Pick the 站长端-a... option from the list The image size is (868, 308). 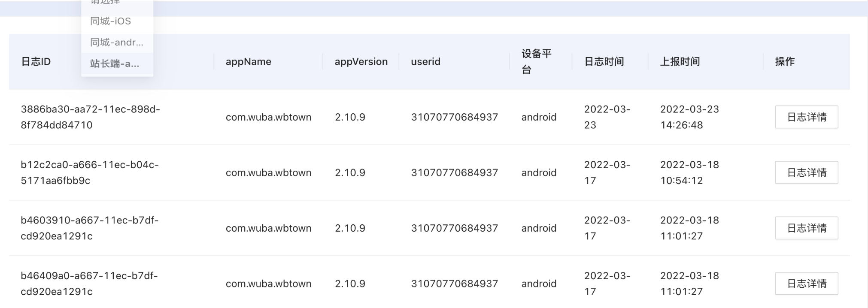coord(117,64)
